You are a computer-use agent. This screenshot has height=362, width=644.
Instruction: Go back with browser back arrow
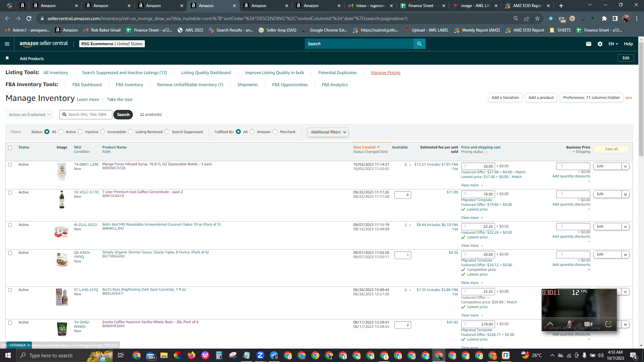coord(7,18)
